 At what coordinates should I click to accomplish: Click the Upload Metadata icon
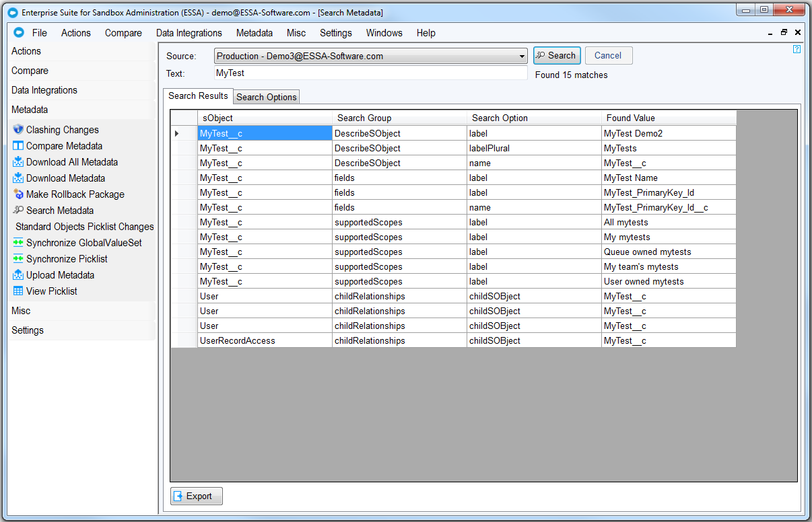pyautogui.click(x=18, y=275)
